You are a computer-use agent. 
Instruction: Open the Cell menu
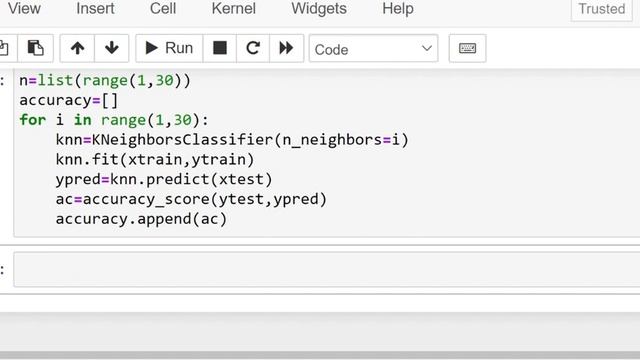pyautogui.click(x=162, y=9)
